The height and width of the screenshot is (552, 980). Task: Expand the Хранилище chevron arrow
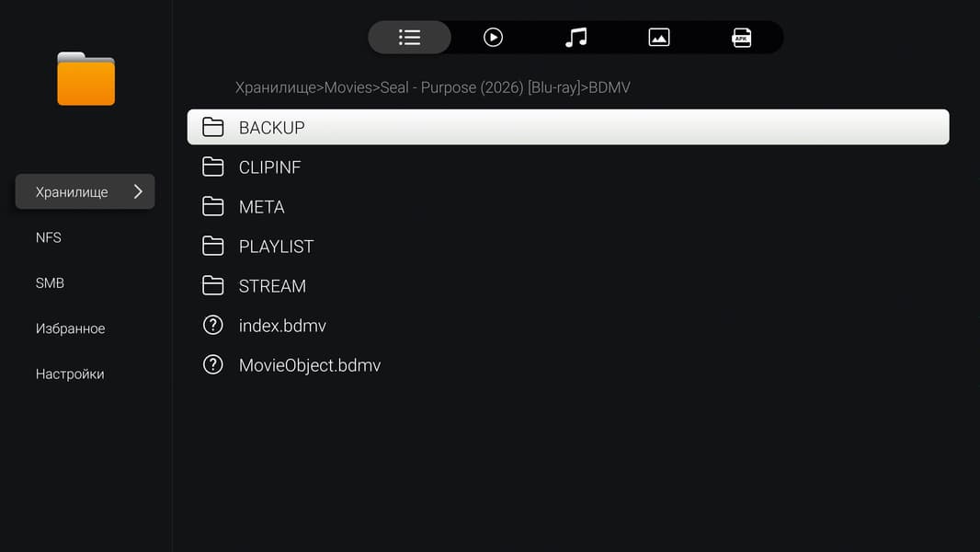[138, 191]
